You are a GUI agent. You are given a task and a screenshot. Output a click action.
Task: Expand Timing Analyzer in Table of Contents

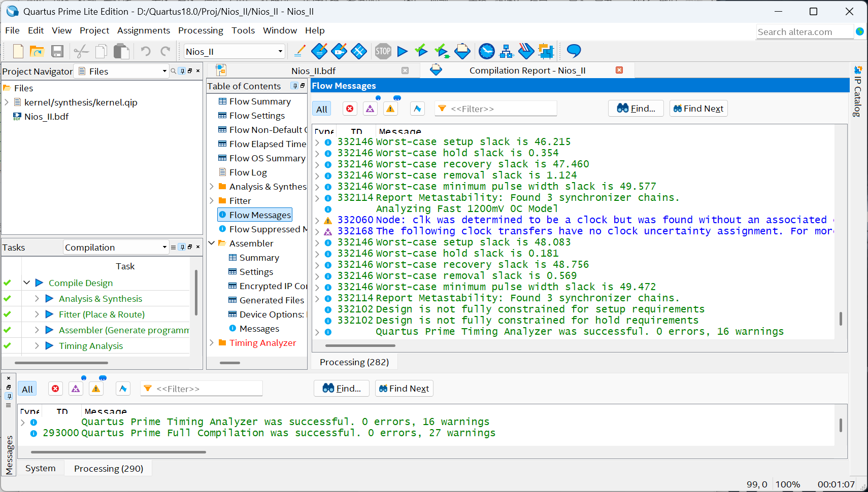212,342
